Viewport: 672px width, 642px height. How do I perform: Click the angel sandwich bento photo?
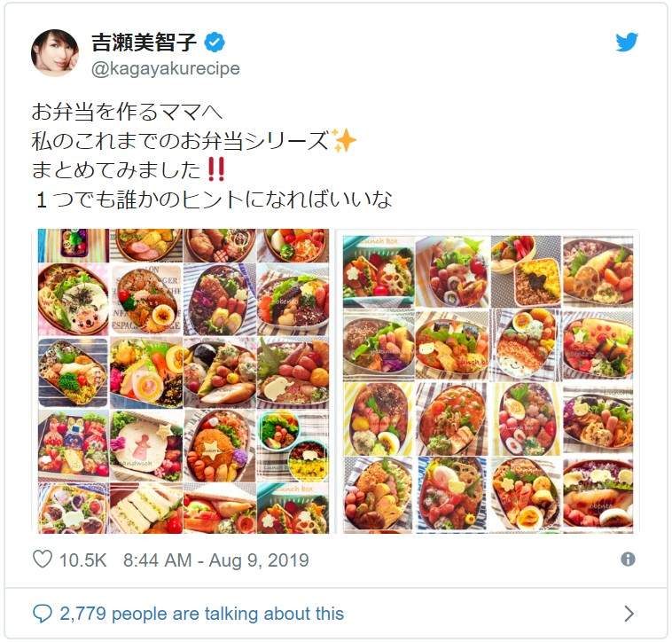pyautogui.click(x=146, y=446)
